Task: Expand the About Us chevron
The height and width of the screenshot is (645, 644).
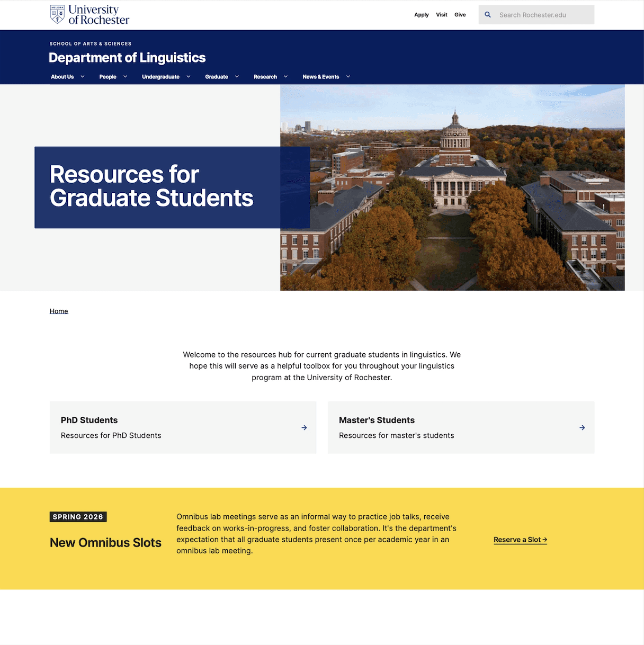Action: click(x=83, y=77)
